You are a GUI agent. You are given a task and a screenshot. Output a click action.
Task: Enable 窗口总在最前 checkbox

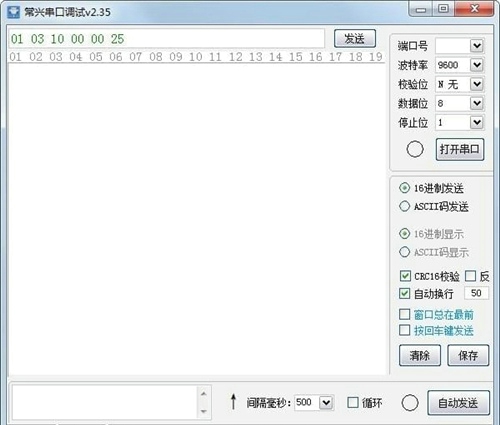(405, 314)
